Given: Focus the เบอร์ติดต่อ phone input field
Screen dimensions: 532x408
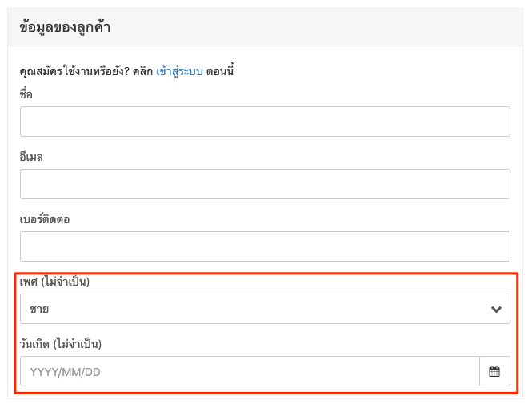Looking at the screenshot, I should (x=265, y=246).
